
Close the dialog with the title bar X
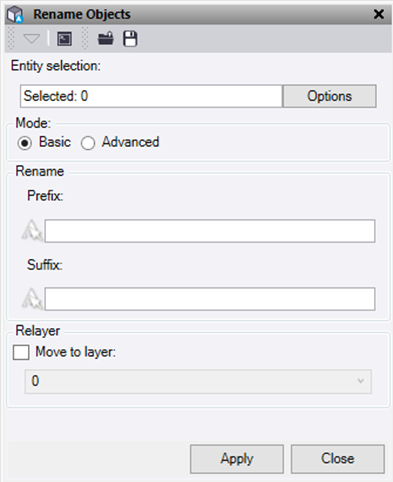tap(379, 14)
